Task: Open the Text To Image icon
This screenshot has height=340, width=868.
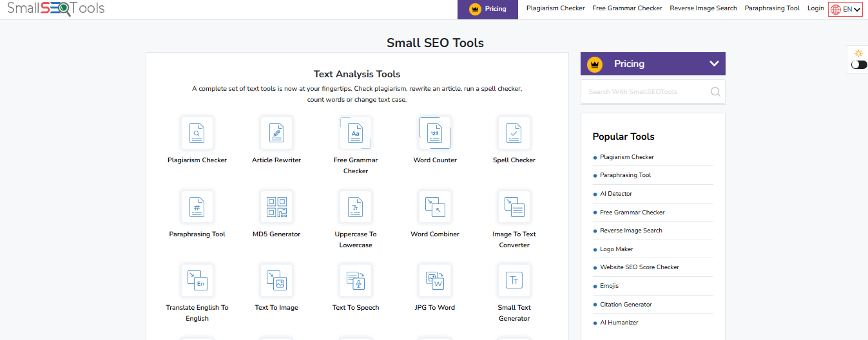Action: tap(276, 280)
